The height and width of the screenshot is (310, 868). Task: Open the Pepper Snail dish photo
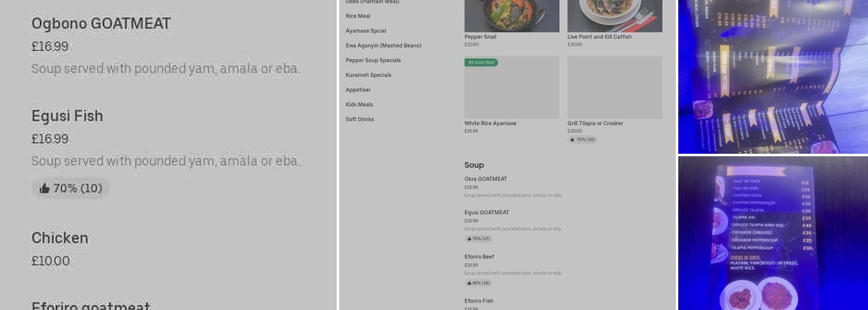tap(511, 15)
